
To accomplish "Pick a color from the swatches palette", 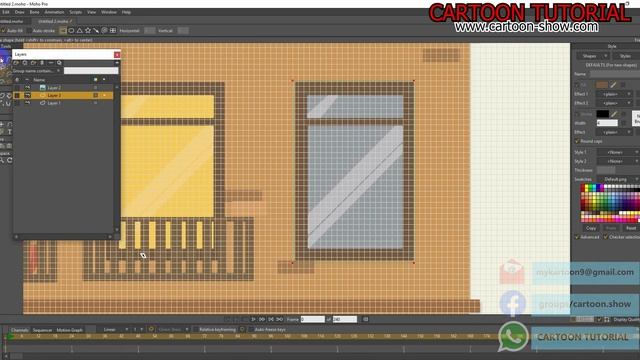I will 610,203.
